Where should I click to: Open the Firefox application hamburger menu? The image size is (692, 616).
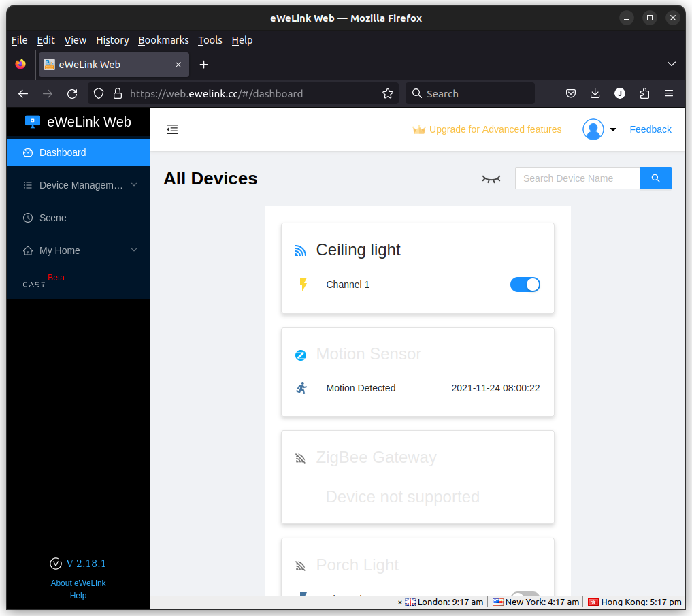(x=669, y=93)
